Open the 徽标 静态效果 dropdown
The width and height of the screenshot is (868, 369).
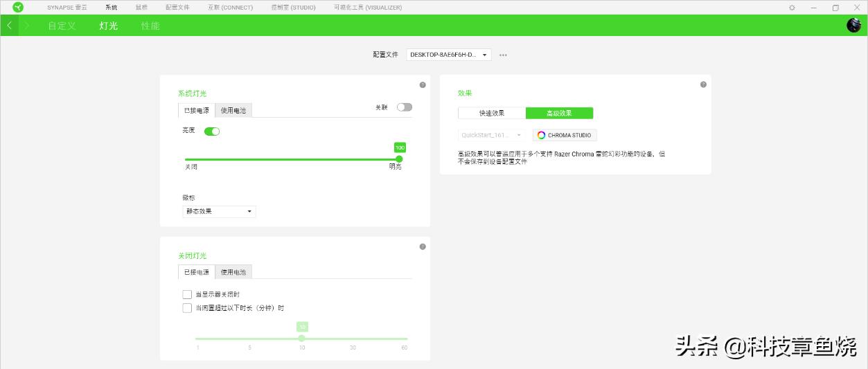tap(219, 211)
